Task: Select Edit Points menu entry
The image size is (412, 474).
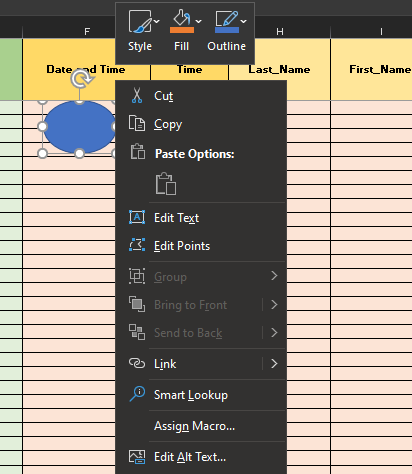Action: coord(201,246)
